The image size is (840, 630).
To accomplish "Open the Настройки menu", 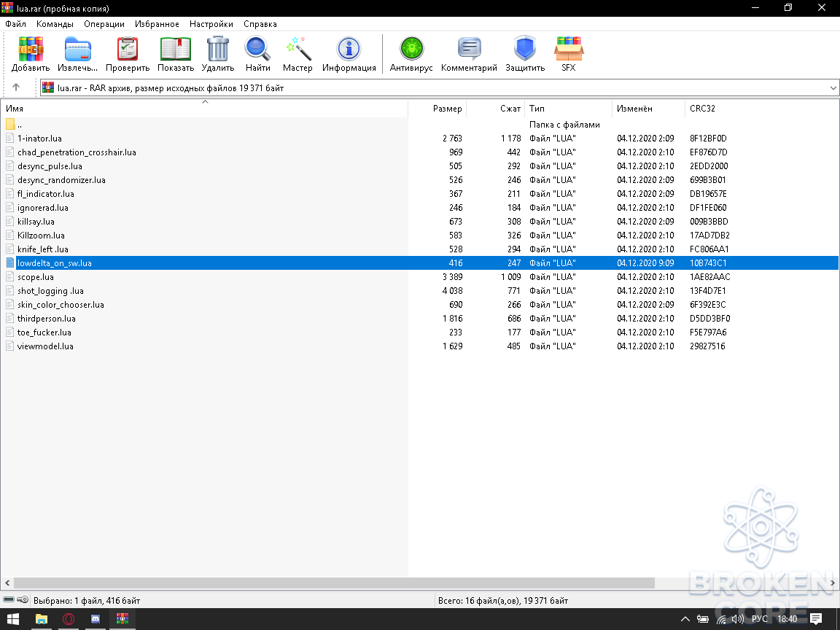I will (211, 24).
